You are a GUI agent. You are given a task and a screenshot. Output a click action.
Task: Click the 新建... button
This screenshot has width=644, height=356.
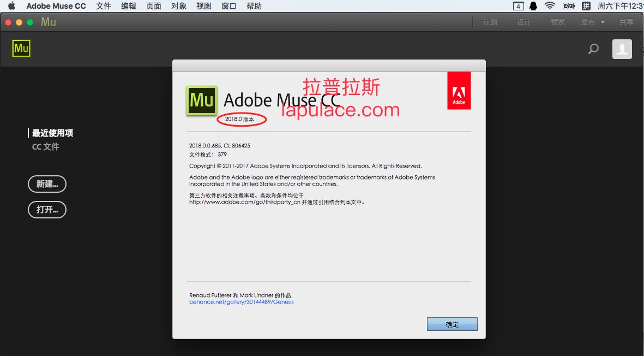pos(47,184)
